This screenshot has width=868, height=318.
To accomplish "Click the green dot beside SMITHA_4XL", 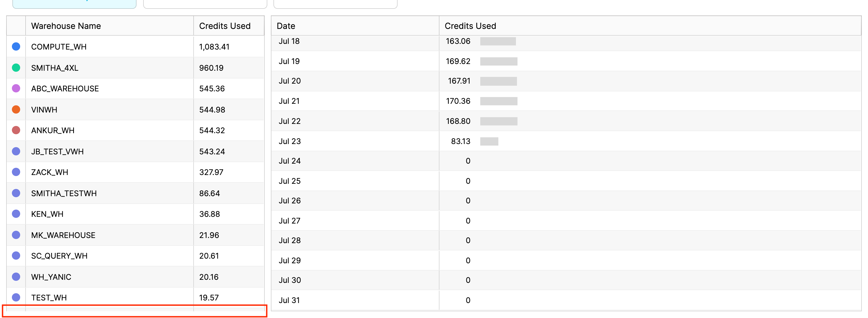I will [x=16, y=68].
